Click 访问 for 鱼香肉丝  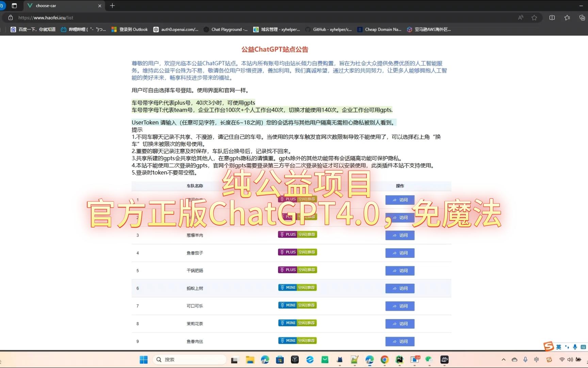coord(400,341)
